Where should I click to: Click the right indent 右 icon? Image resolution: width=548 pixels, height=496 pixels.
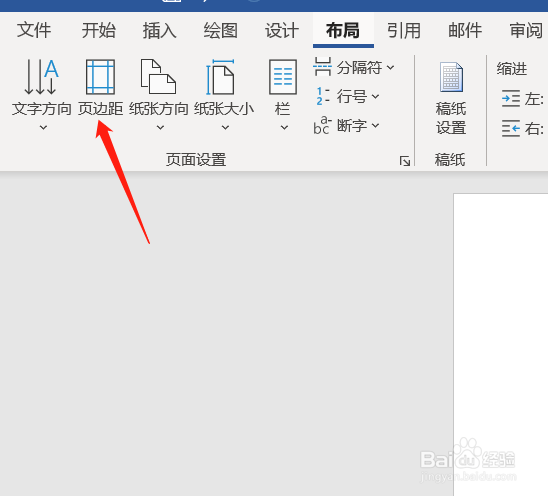click(x=511, y=128)
